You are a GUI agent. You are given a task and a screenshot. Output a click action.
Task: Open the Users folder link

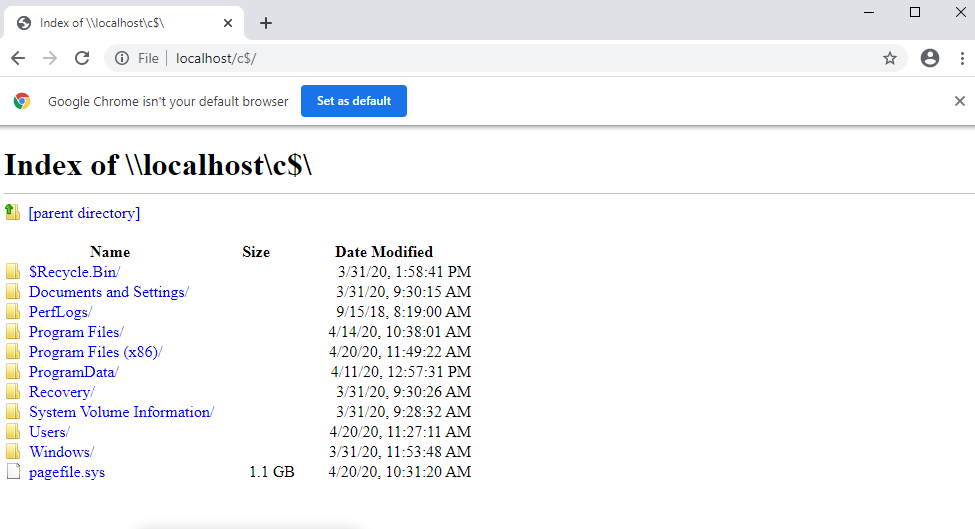click(49, 431)
